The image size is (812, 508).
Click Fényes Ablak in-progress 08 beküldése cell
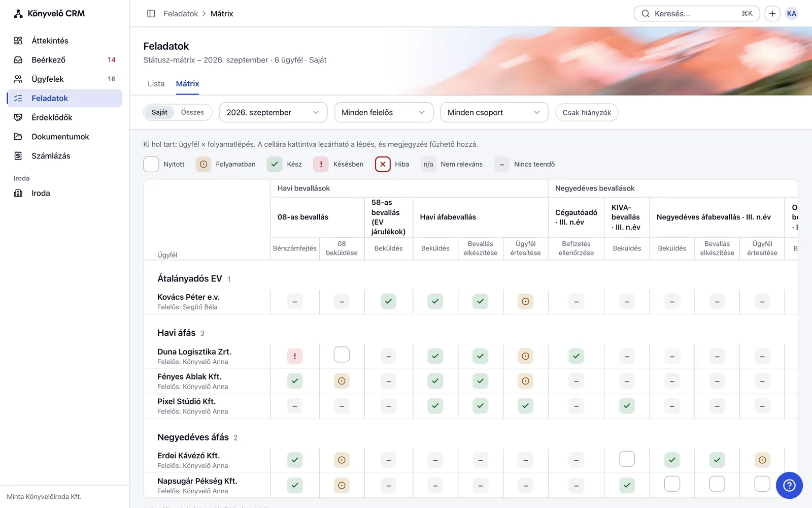342,381
